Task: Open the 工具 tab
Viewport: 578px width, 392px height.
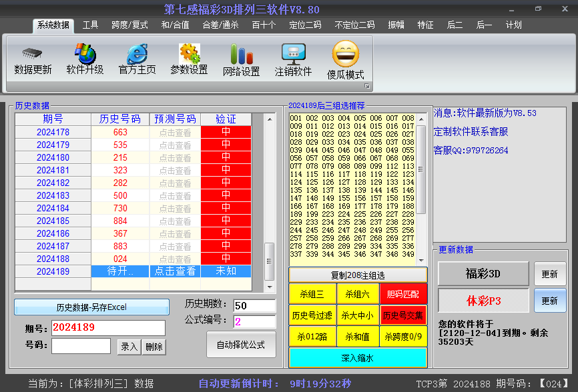Action: [90, 25]
